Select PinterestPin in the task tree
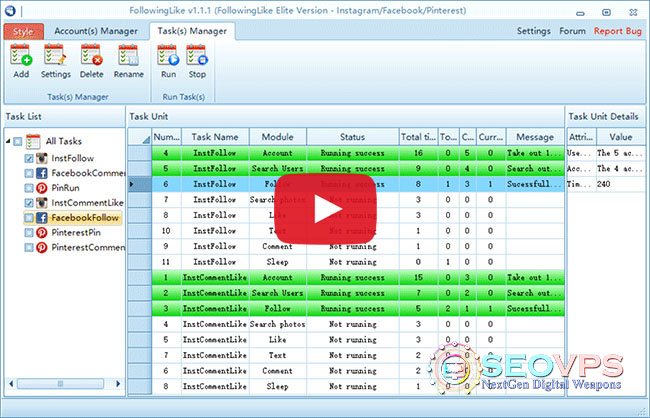650x418 pixels. (x=76, y=233)
